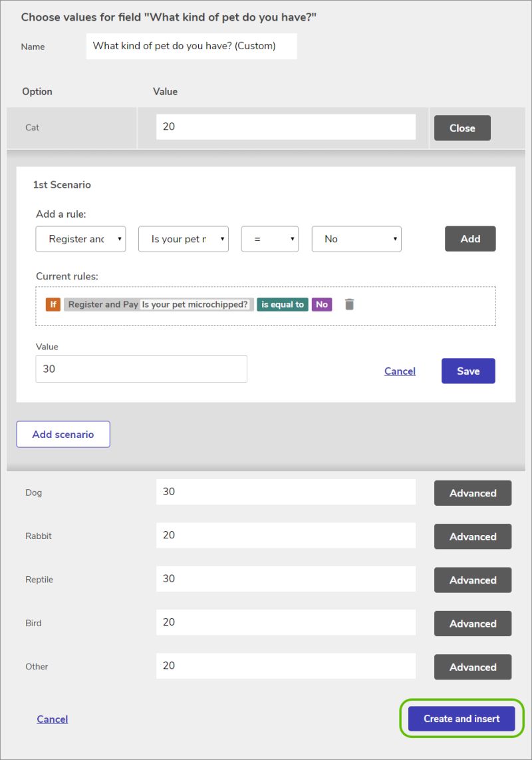Open Advanced settings for Reptile
Viewport: 532px width, 760px height.
tap(472, 580)
